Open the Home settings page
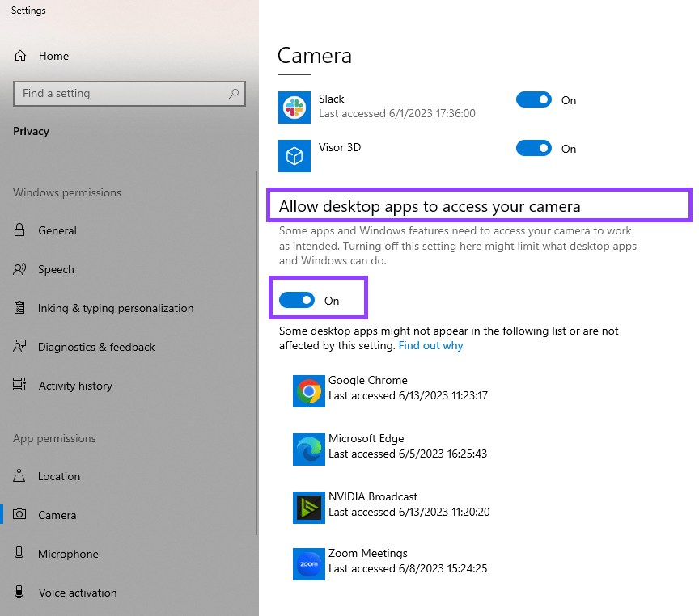Screen dimensions: 699x616 (53, 56)
